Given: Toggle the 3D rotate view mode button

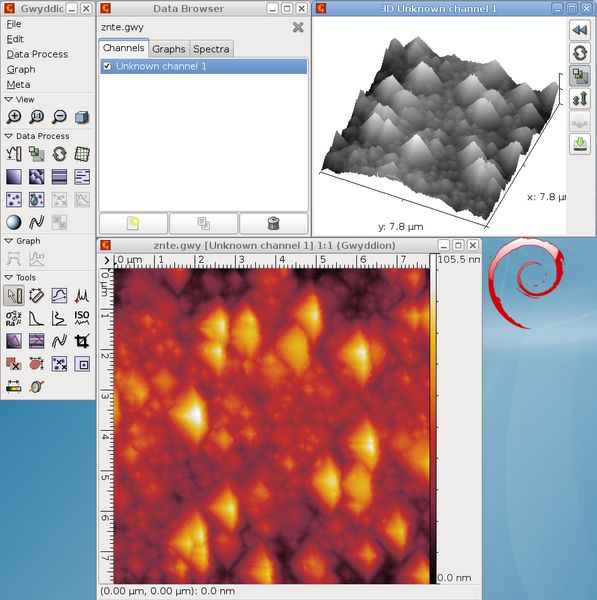Looking at the screenshot, I should tap(580, 53).
